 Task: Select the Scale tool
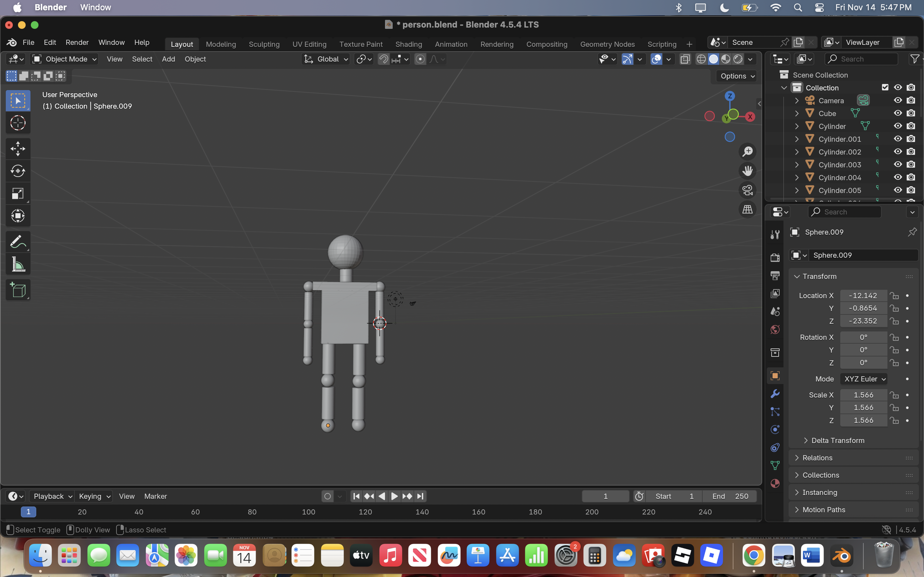(18, 194)
